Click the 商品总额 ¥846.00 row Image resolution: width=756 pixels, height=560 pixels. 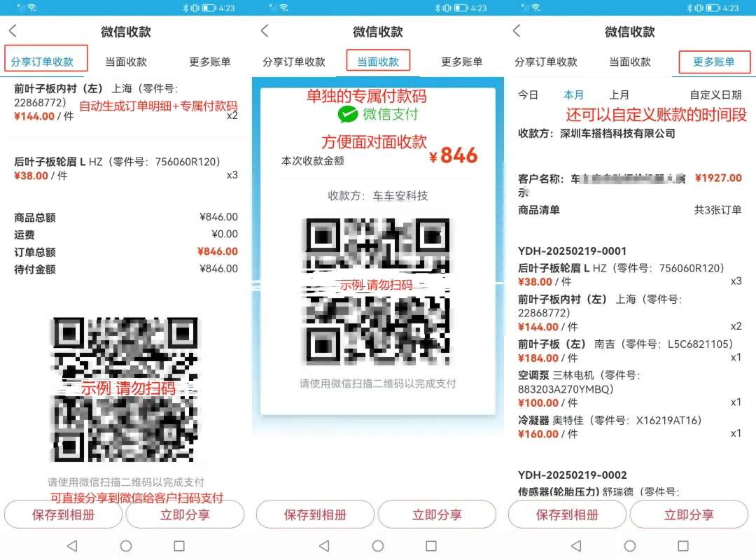pyautogui.click(x=126, y=217)
